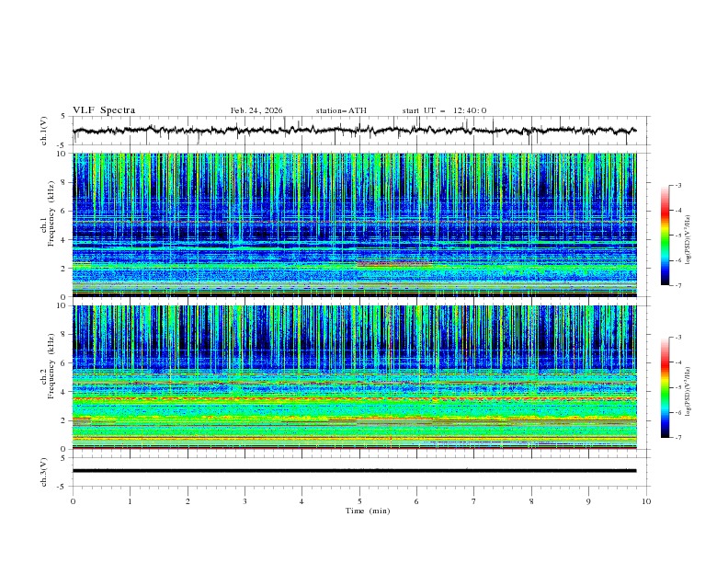728x563 pixels.
Task: Click the "-3" tick on upper colorbar
Action: (x=678, y=185)
